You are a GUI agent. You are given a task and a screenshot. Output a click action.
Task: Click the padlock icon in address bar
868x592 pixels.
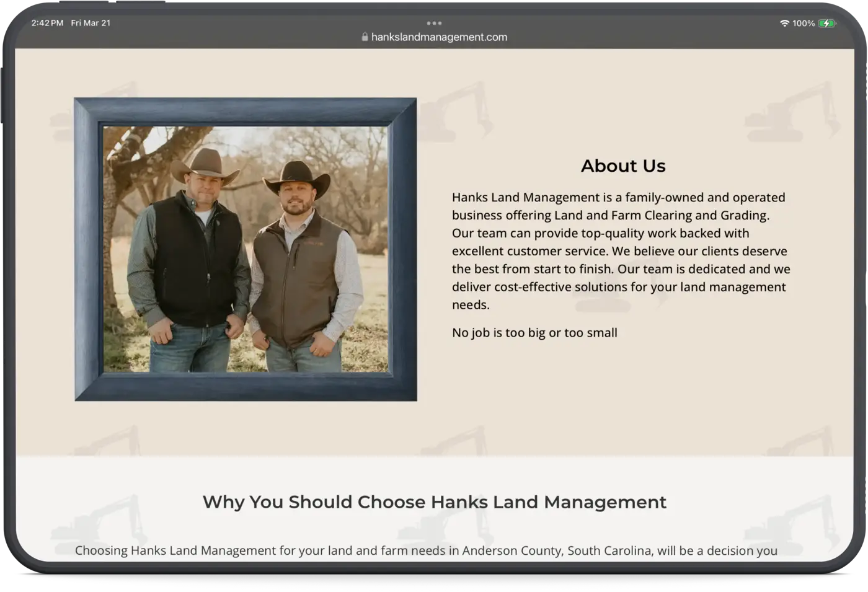click(365, 37)
